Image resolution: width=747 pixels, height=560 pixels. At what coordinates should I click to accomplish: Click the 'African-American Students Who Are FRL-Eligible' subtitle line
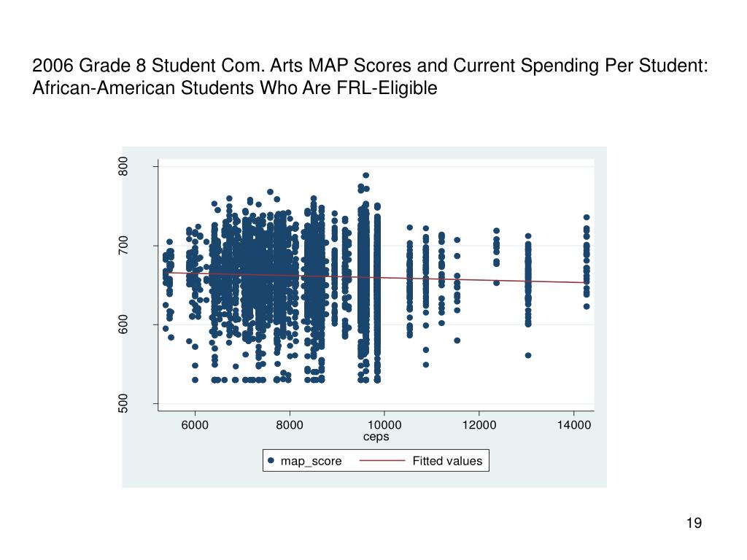point(235,88)
